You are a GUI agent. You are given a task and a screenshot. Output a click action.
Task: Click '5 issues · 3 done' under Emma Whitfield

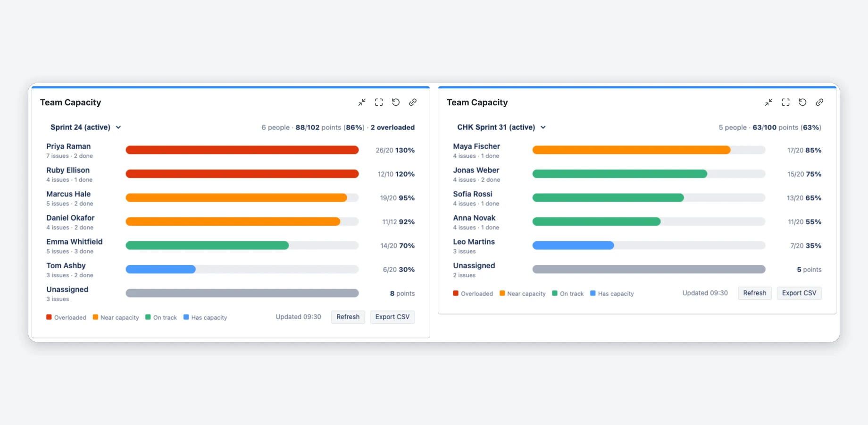[70, 251]
